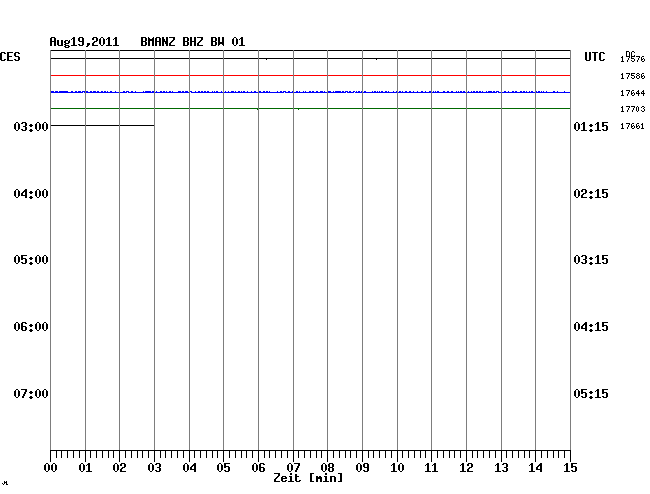Select the red seismogram trace
Image resolution: width=650 pixels, height=494 pixels.
coord(310,75)
